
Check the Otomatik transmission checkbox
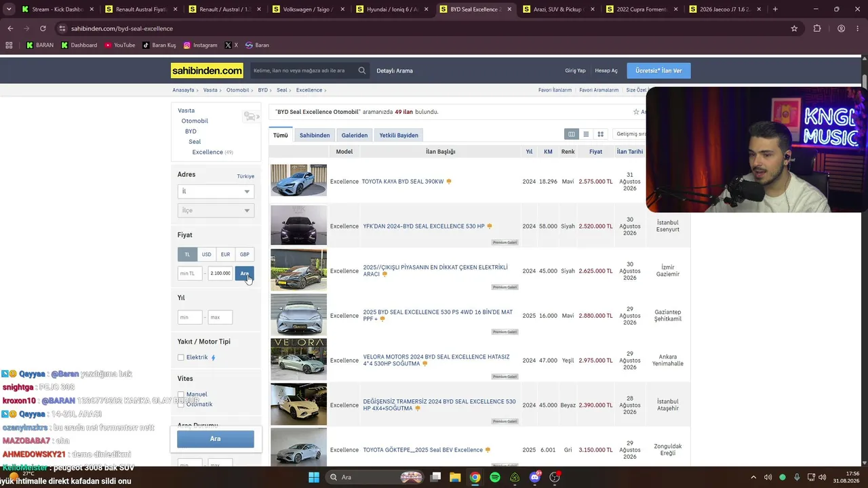point(181,404)
